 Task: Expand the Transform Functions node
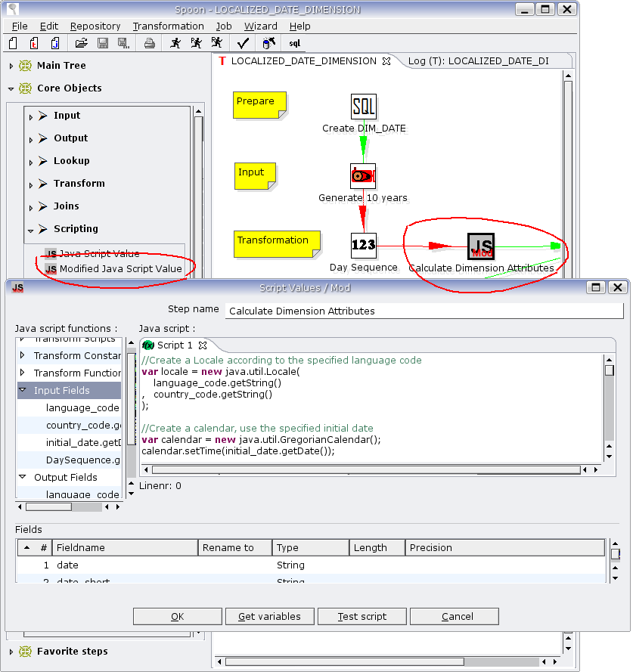pyautogui.click(x=23, y=373)
